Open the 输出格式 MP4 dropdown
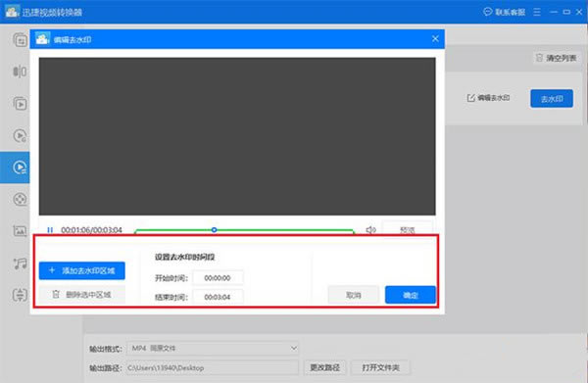 point(213,349)
